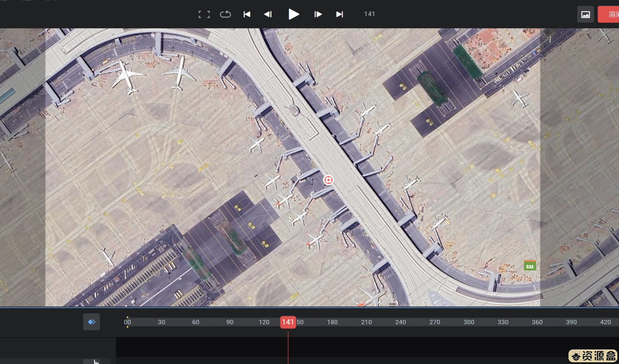
Task: Open the image snapshot icon
Action: (585, 14)
